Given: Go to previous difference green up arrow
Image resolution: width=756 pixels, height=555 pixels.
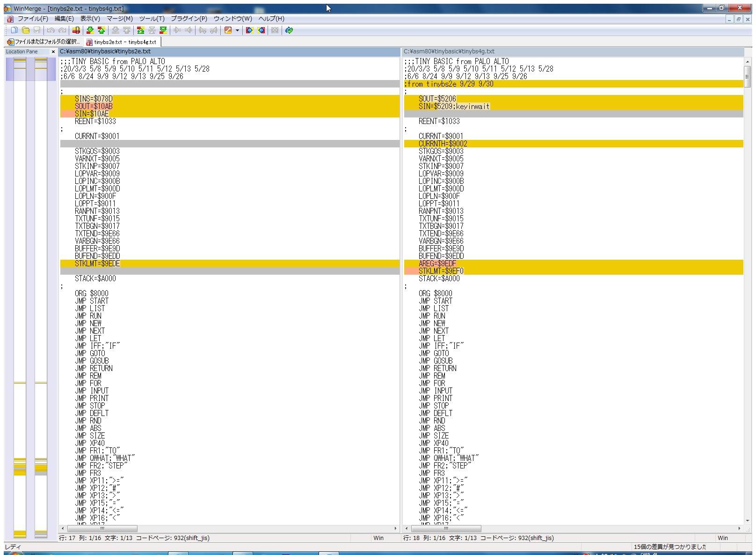Looking at the screenshot, I should point(102,30).
